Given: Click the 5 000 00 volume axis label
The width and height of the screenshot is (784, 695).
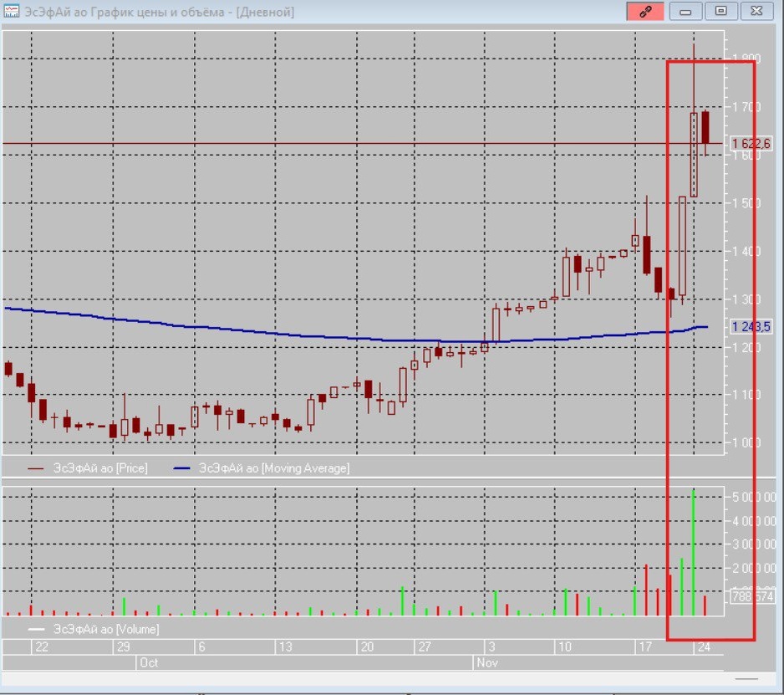Looking at the screenshot, I should (754, 498).
